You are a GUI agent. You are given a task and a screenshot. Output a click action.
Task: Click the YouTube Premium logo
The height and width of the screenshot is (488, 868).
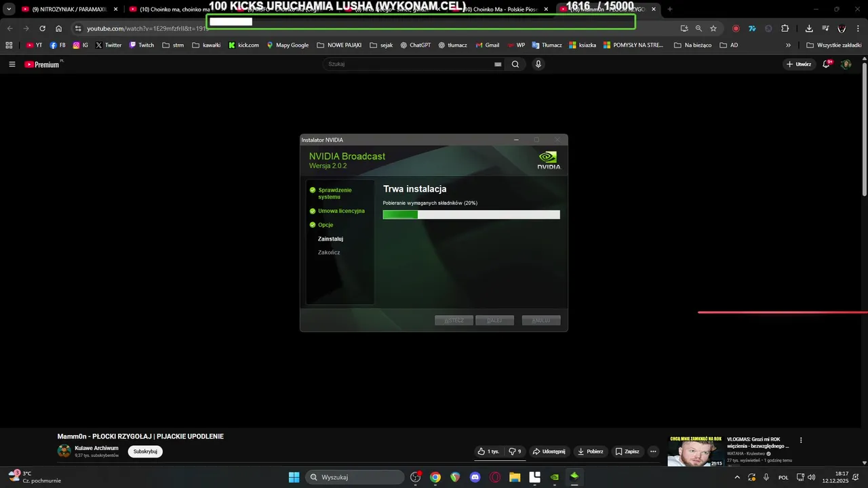(42, 64)
